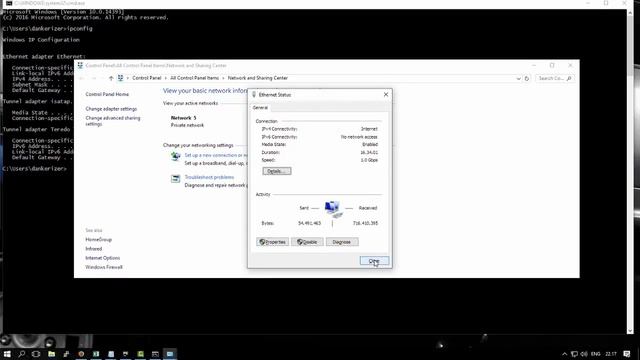The height and width of the screenshot is (360, 640).
Task: Click the Troubleshoot problems icon
Action: (x=176, y=178)
